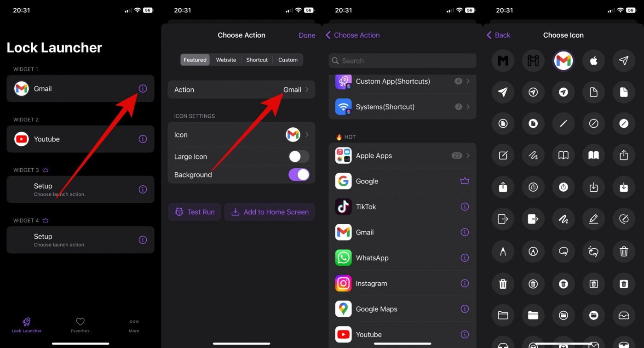The image size is (644, 348).
Task: Open Youtube widget info settings
Action: [x=143, y=139]
